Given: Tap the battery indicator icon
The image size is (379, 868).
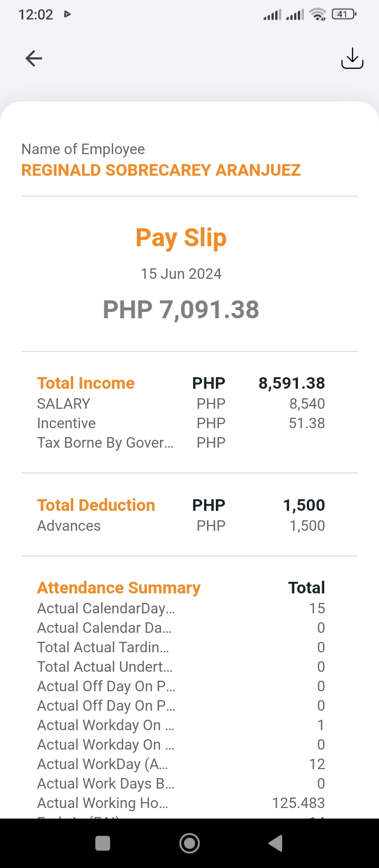Looking at the screenshot, I should click(x=344, y=15).
